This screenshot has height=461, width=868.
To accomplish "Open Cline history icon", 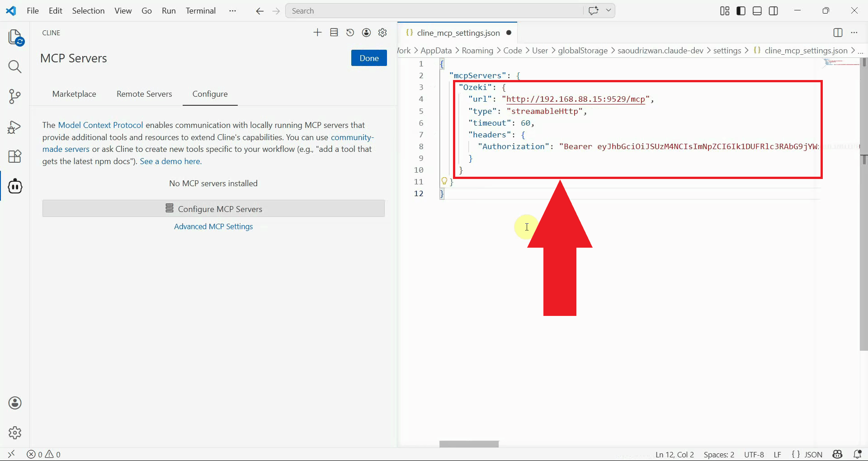I will 350,33.
